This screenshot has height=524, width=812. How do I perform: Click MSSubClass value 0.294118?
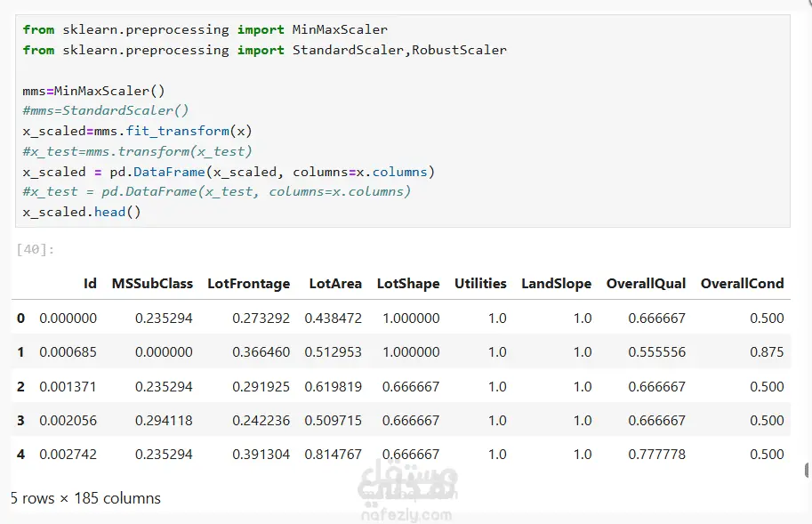(x=164, y=420)
